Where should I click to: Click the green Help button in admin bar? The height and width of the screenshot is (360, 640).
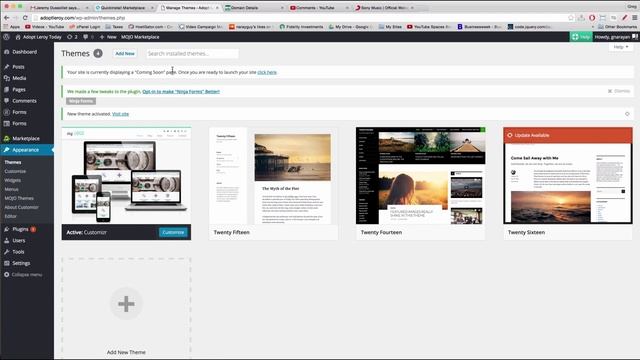581,37
